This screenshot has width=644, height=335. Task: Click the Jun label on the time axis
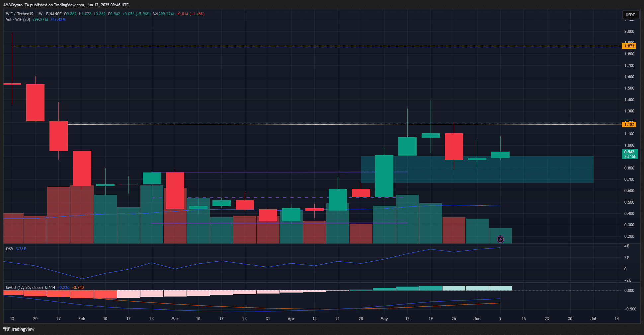point(477,318)
